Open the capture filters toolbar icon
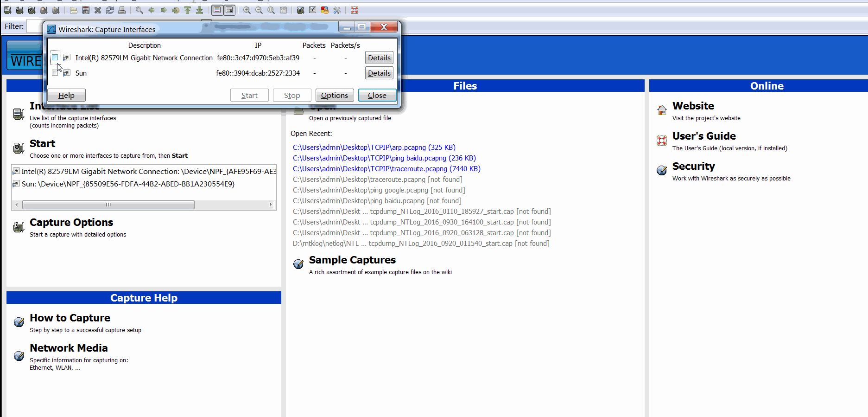The width and height of the screenshot is (868, 417). click(301, 10)
